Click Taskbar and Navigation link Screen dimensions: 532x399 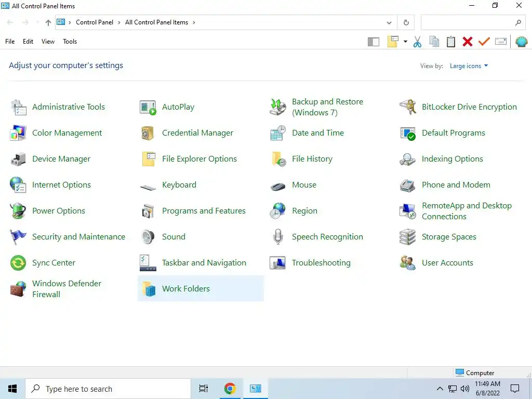click(x=204, y=263)
